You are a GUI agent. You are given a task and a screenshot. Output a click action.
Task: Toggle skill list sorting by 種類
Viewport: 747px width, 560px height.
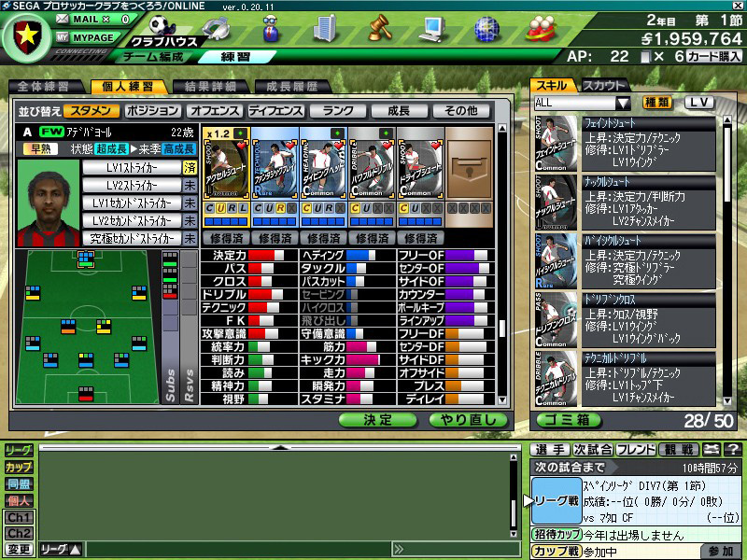point(657,103)
